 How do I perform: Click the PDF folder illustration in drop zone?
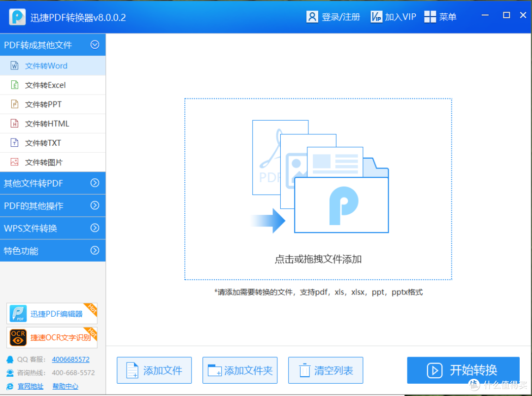(320, 176)
